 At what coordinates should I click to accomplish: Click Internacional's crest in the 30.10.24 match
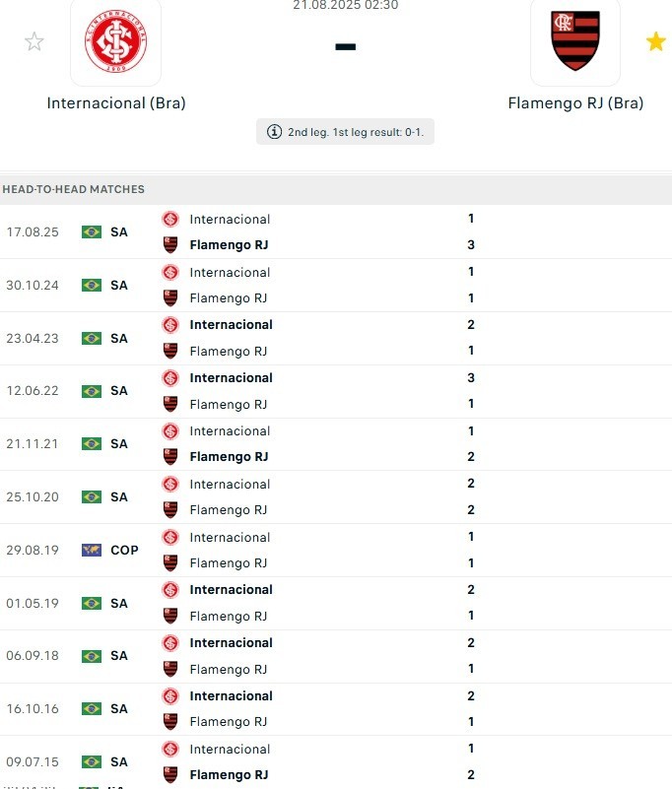coord(170,272)
